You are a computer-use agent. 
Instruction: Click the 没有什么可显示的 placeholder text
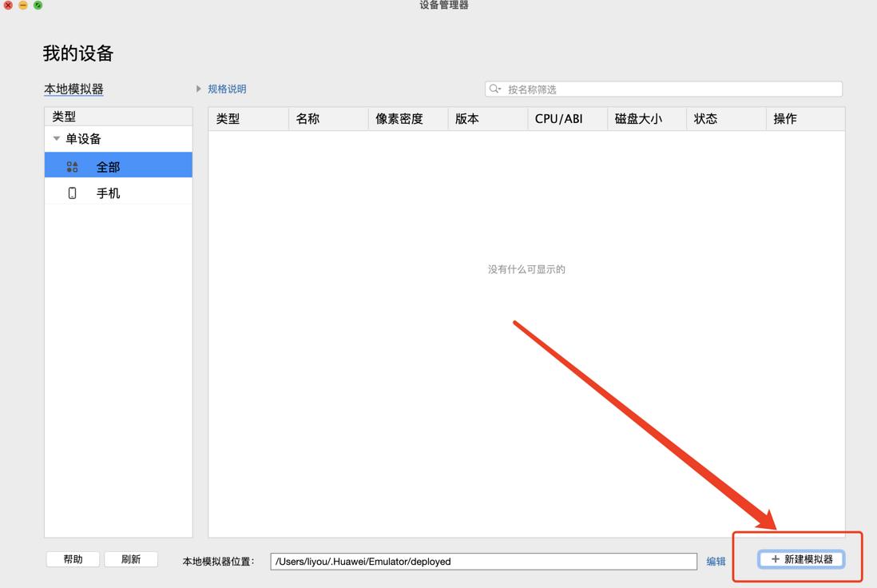click(x=526, y=269)
